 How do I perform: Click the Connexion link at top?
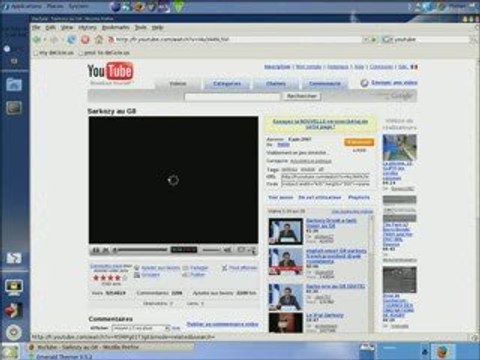[381, 67]
